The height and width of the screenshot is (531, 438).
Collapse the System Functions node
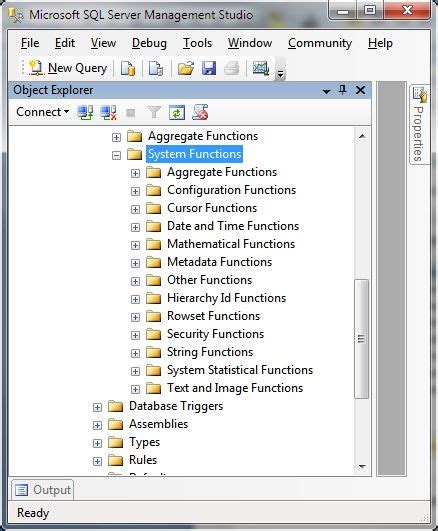pyautogui.click(x=116, y=155)
